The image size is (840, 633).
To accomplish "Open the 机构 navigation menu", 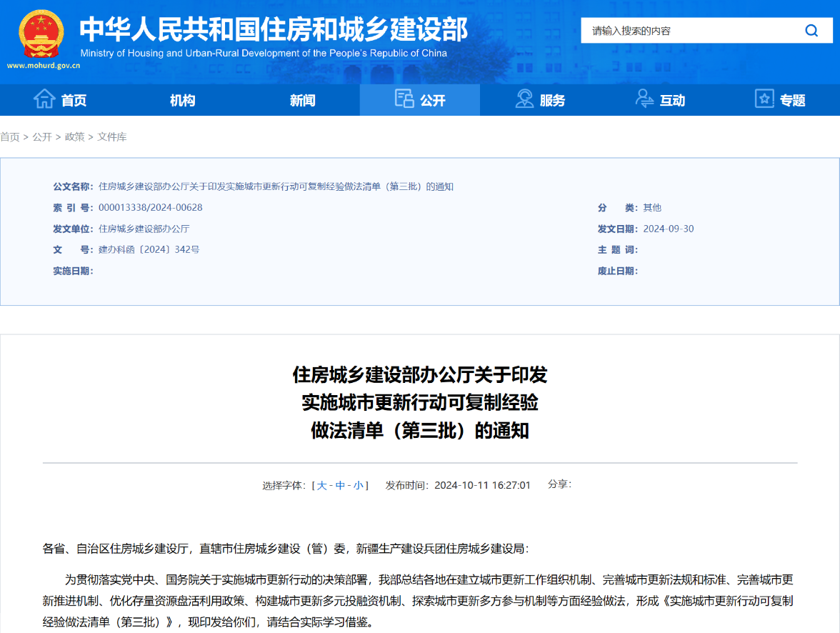I will (x=182, y=101).
